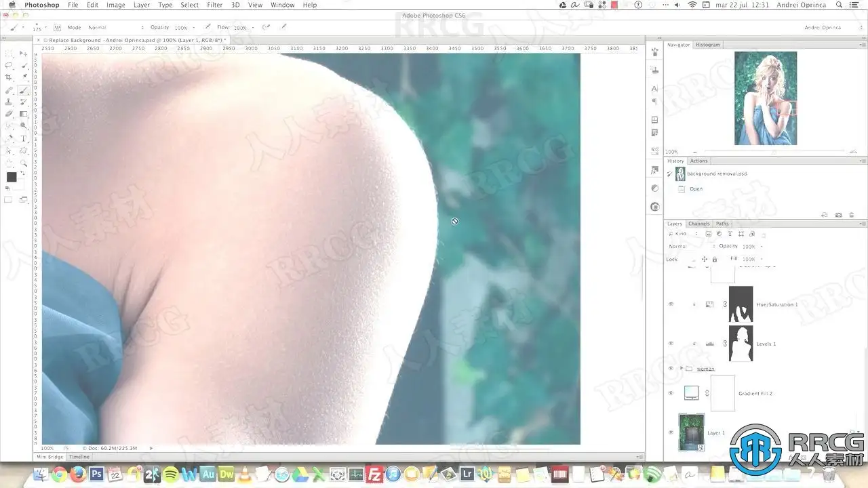Image resolution: width=868 pixels, height=488 pixels.
Task: Open the Mini Bridge panel tab
Action: pos(50,457)
